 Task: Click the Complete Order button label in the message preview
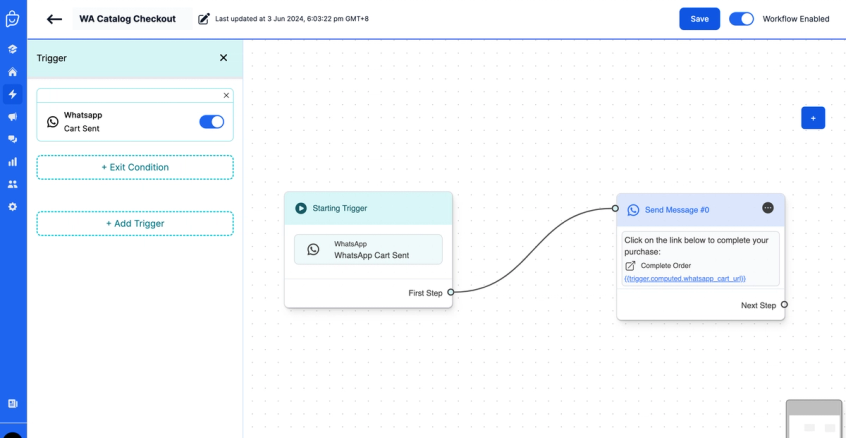tap(666, 265)
